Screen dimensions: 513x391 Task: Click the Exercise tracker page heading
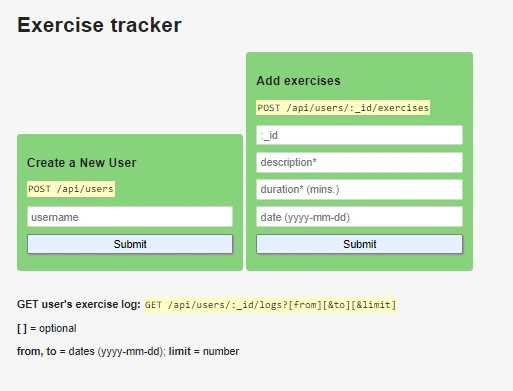(99, 25)
